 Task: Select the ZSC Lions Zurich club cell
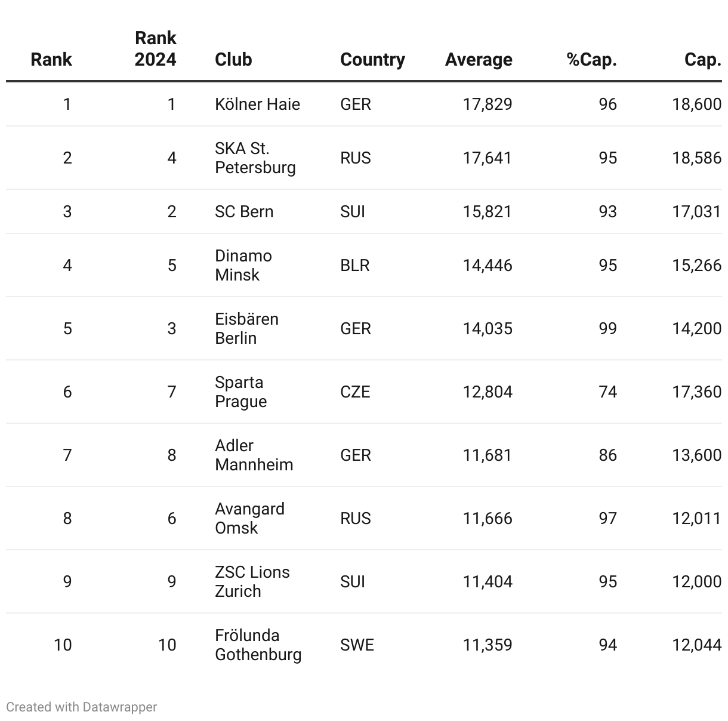point(252,581)
